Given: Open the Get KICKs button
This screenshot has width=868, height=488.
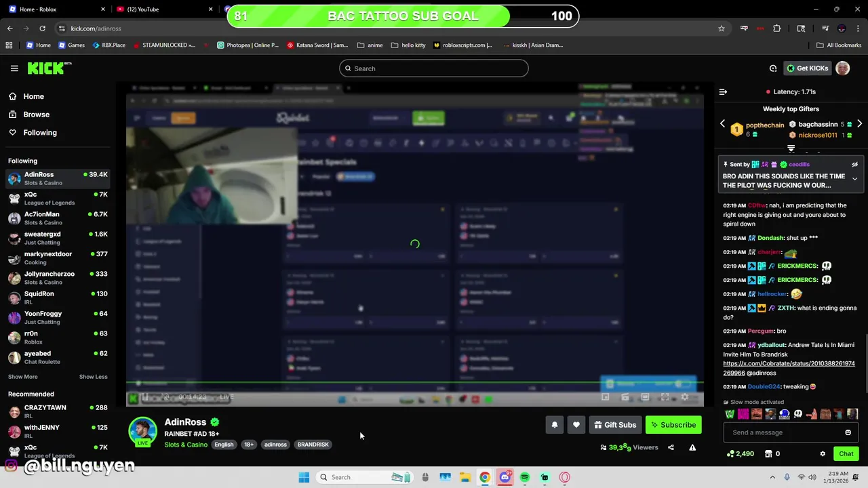Looking at the screenshot, I should click(x=807, y=68).
